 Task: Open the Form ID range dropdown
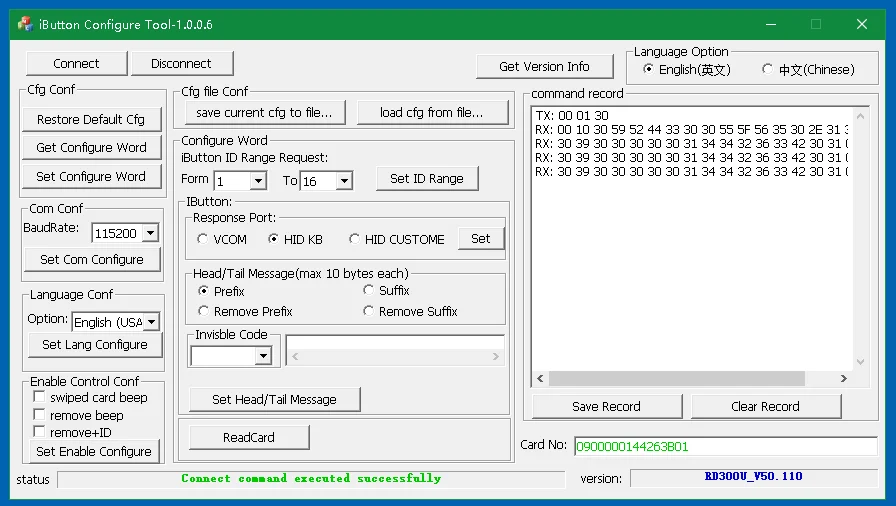[258, 181]
